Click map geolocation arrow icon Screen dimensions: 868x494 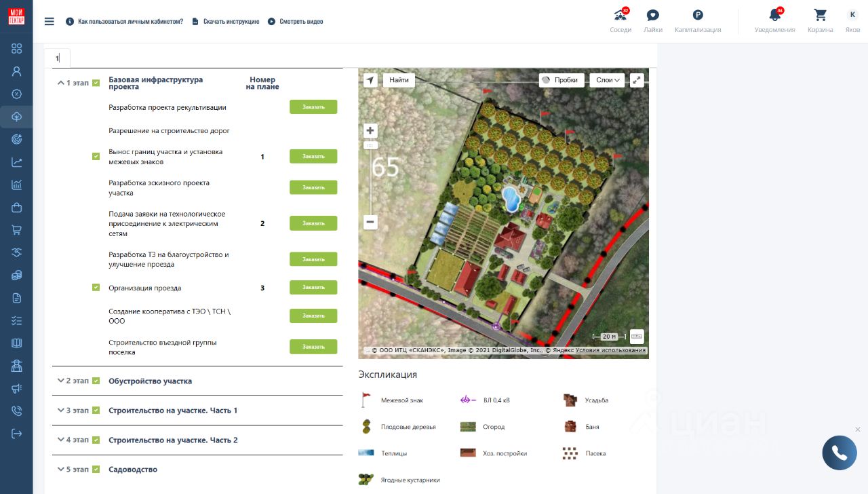coord(370,80)
